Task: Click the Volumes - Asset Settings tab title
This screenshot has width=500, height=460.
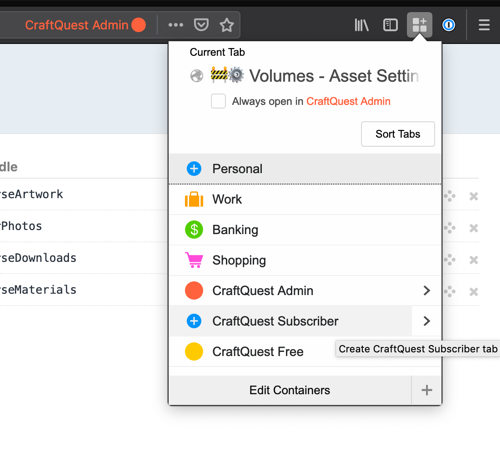Action: (334, 76)
